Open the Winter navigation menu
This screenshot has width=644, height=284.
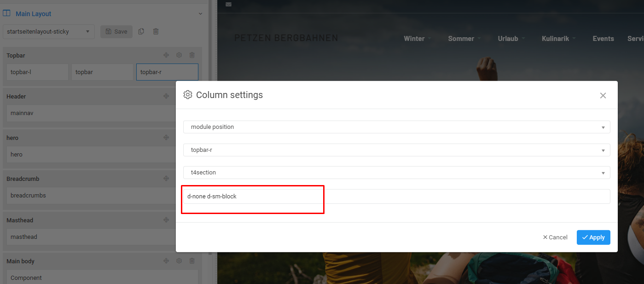tap(417, 39)
